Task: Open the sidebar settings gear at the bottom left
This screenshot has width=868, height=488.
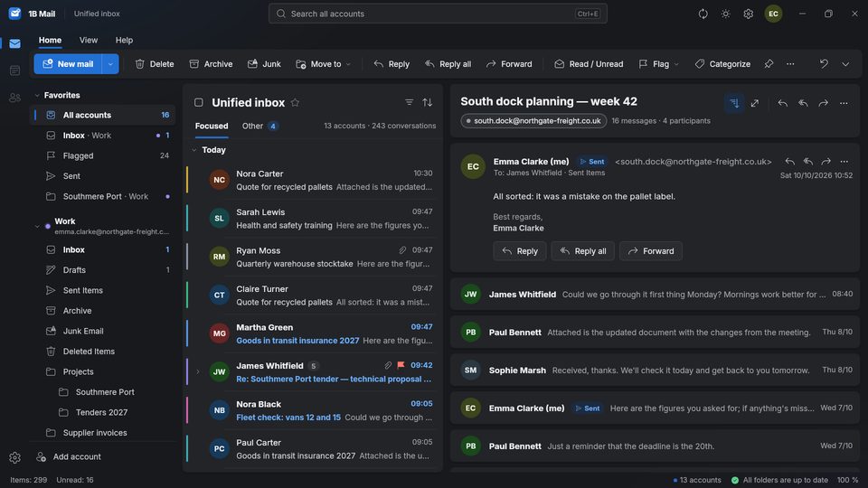Action: (x=15, y=457)
